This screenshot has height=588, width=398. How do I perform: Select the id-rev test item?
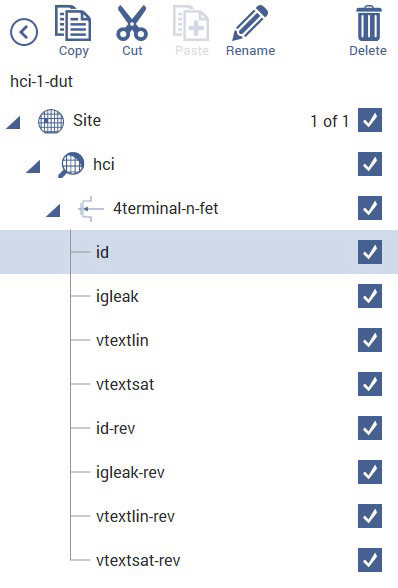click(x=116, y=428)
